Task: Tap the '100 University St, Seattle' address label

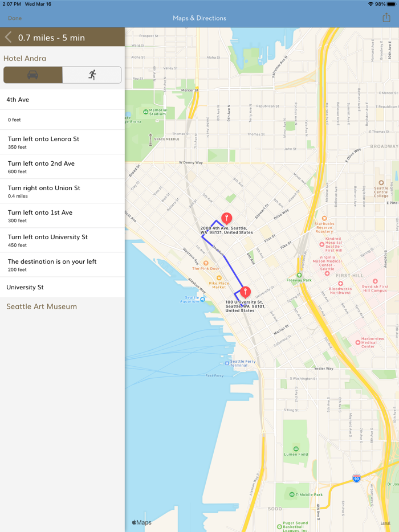Action: 245,306
